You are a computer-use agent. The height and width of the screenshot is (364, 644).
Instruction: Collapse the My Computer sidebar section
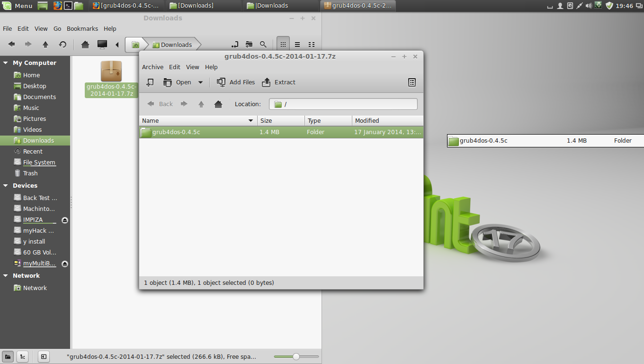[6, 63]
